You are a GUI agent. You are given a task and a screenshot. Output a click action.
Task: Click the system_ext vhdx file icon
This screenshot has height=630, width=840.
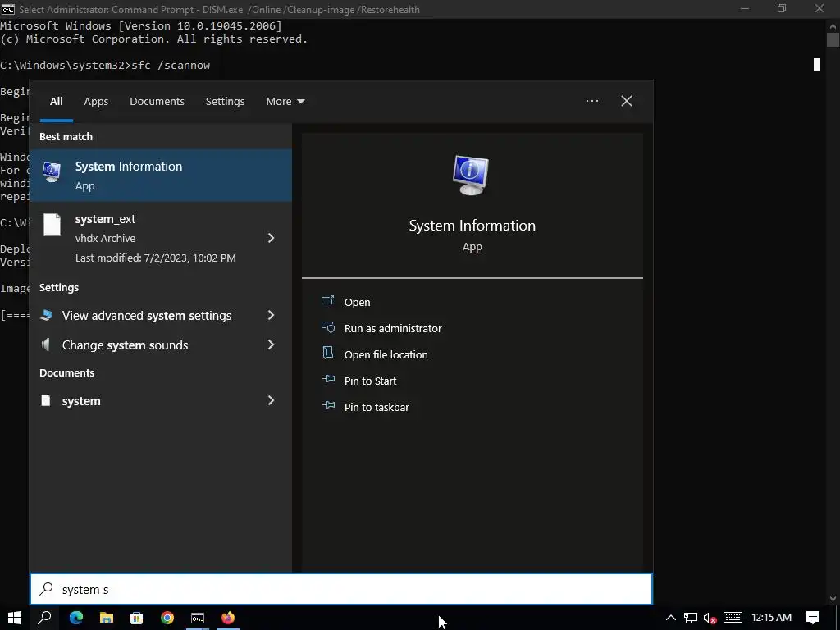click(52, 225)
